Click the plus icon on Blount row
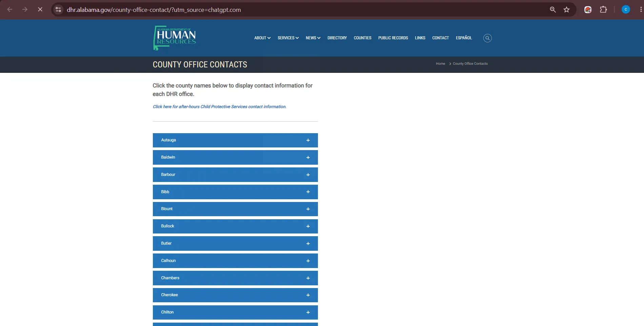This screenshot has width=644, height=326. [x=308, y=209]
